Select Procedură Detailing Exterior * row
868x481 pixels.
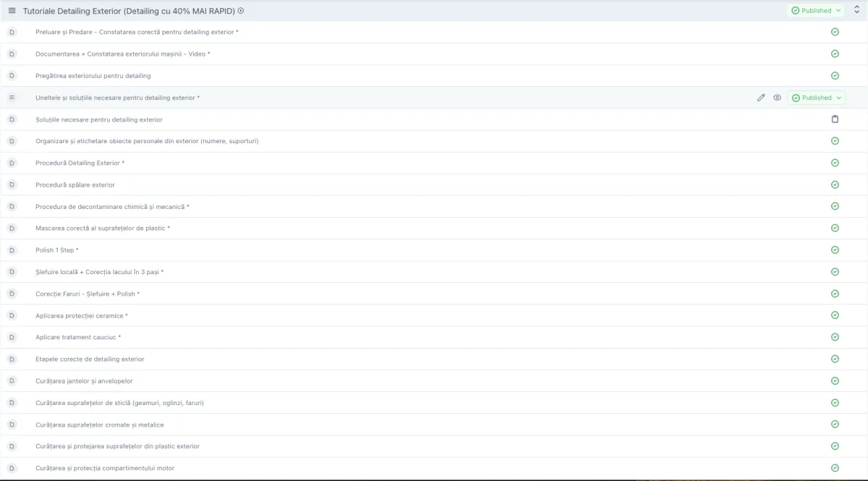(80, 163)
